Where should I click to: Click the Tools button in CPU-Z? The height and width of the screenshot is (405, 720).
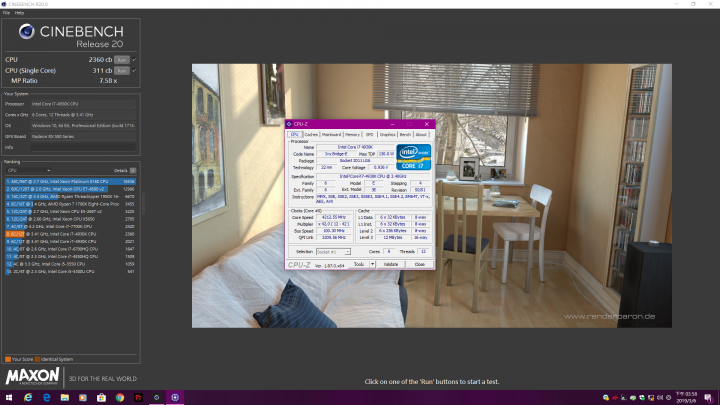[x=359, y=264]
